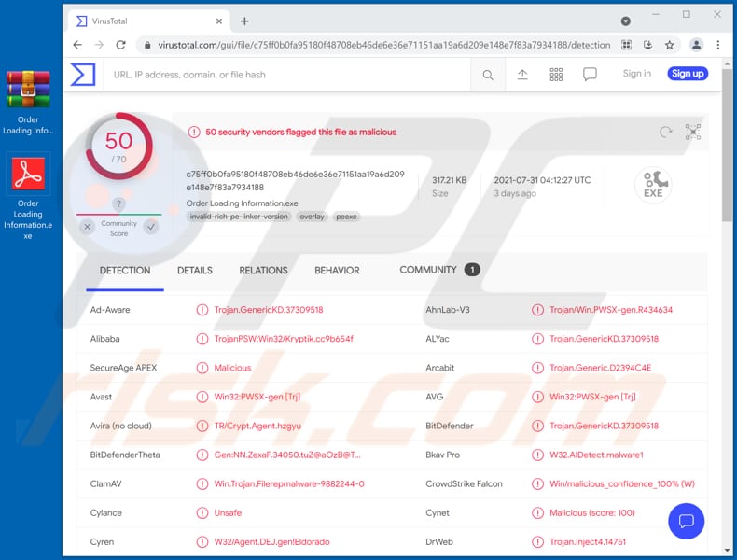Click the Chrome tab search dropdown circle
Screen dimensions: 737x560
click(625, 21)
